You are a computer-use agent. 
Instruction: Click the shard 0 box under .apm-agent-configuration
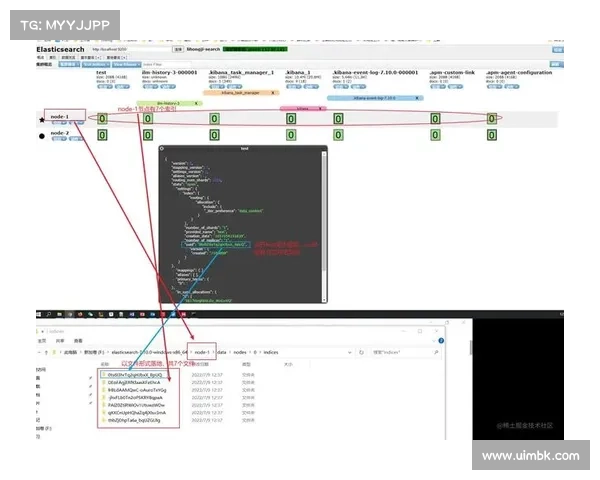[491, 119]
